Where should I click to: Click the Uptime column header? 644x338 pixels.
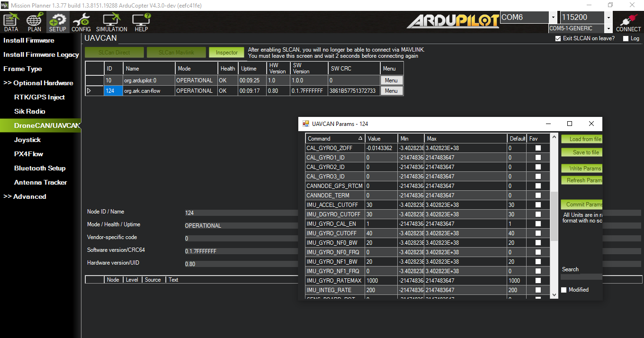(252, 69)
